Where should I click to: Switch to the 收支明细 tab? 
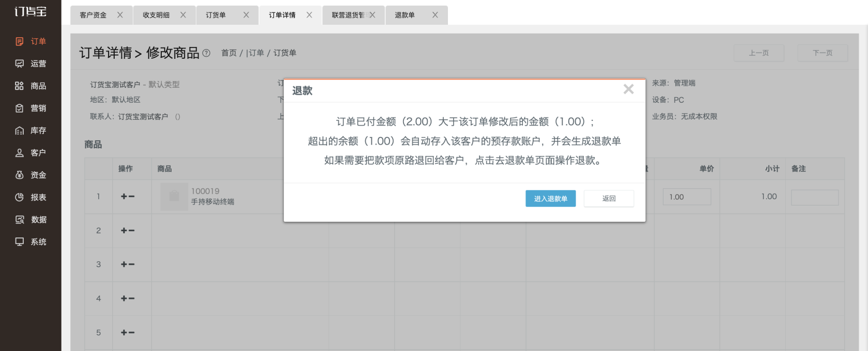click(156, 15)
